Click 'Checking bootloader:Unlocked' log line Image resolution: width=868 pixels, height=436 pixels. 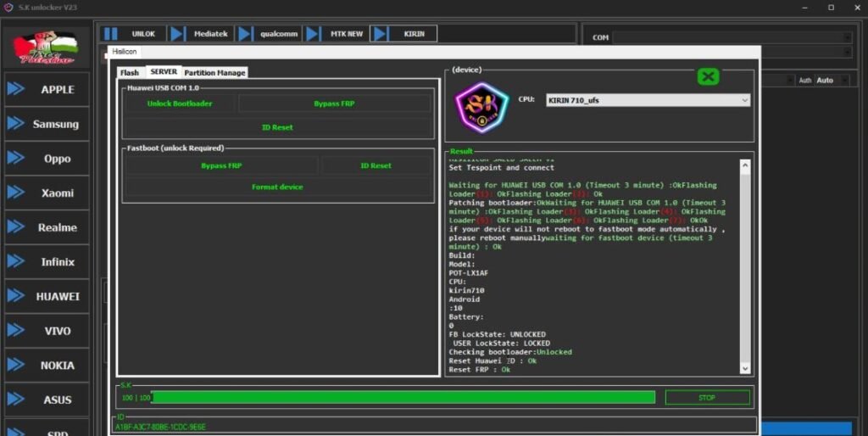point(510,352)
